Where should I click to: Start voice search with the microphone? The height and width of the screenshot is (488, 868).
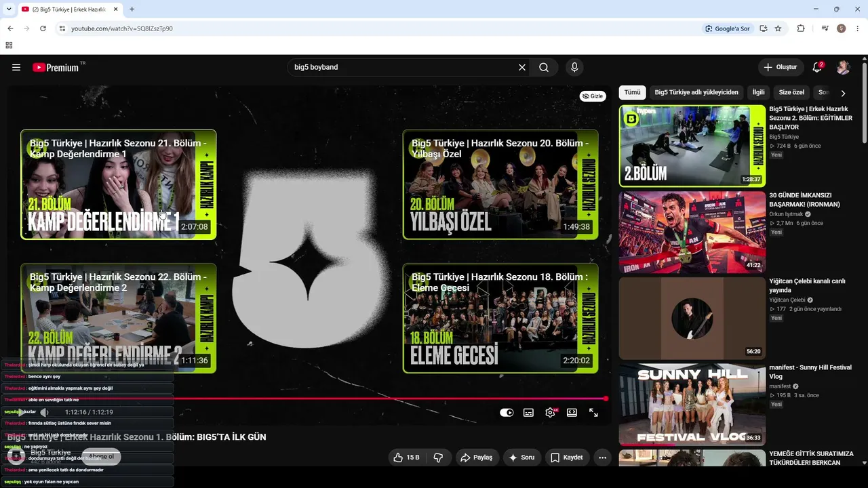(x=574, y=67)
